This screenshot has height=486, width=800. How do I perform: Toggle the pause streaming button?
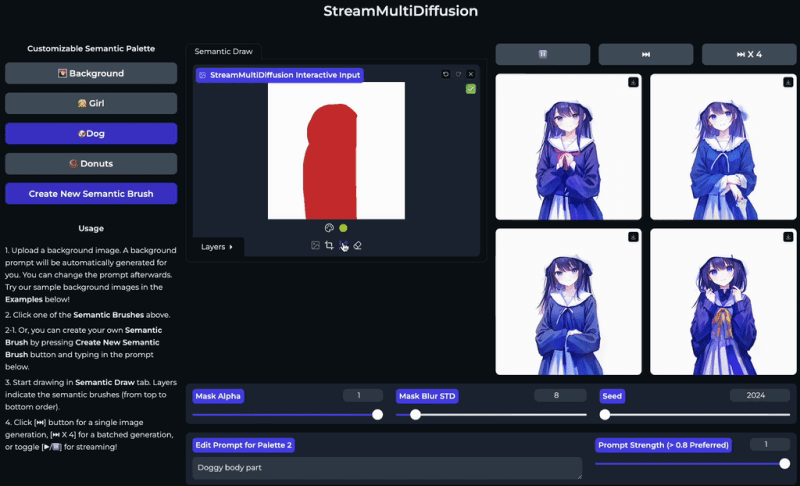tap(543, 54)
